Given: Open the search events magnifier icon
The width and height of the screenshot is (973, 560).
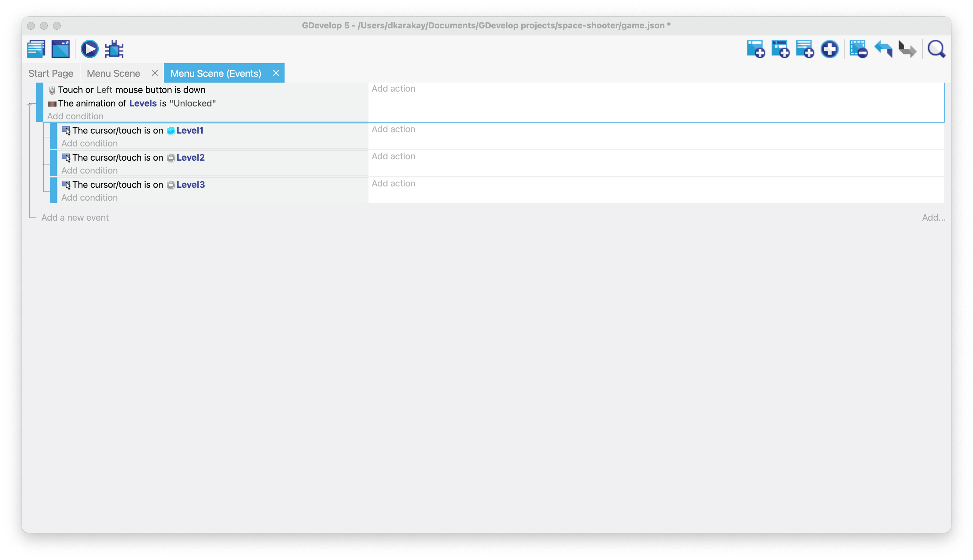Looking at the screenshot, I should 937,49.
